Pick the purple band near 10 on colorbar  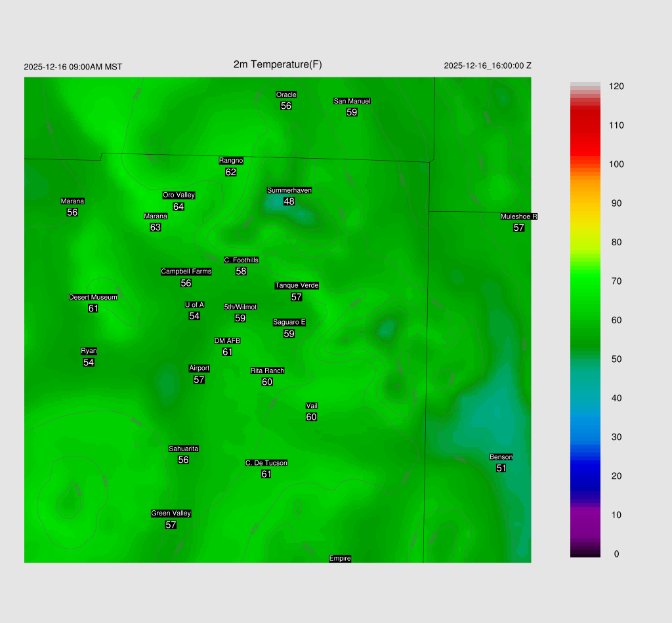[x=585, y=515]
